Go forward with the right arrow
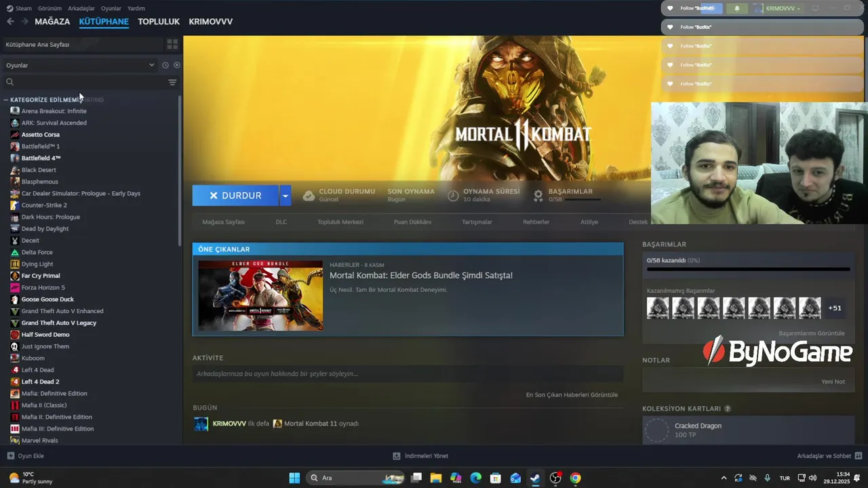Screen dimensions: 868x488 click(x=24, y=22)
